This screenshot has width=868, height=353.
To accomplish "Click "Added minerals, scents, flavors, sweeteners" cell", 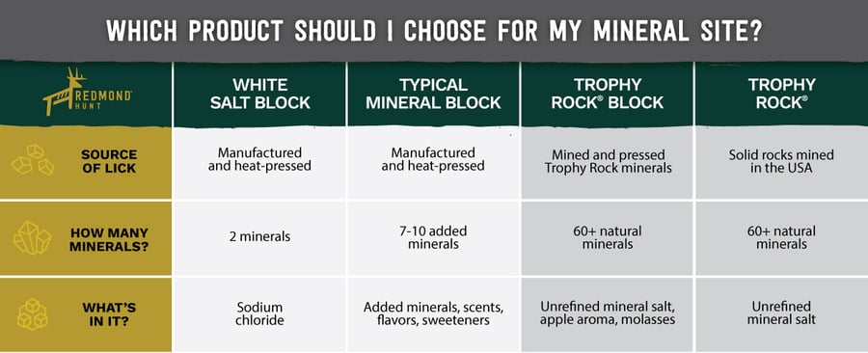I will tap(433, 314).
